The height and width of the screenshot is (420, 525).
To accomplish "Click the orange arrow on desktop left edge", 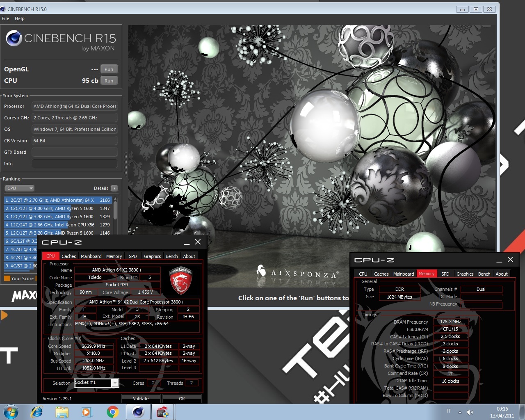I will 4,315.
